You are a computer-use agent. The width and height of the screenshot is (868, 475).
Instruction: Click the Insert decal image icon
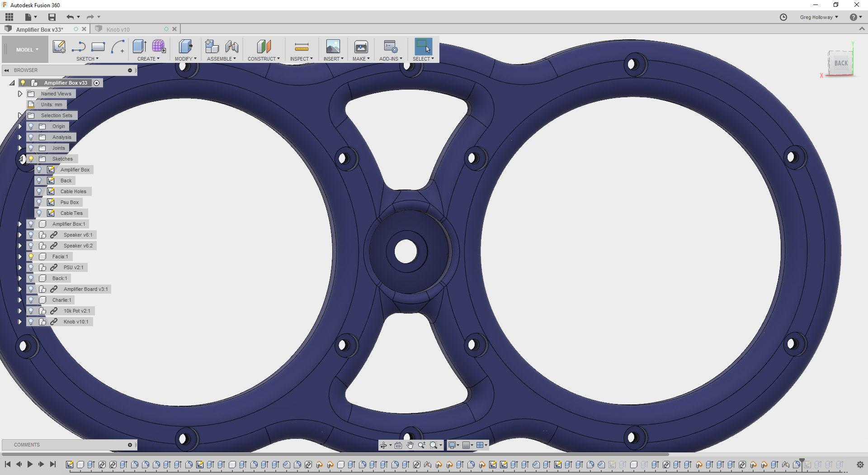pos(333,47)
